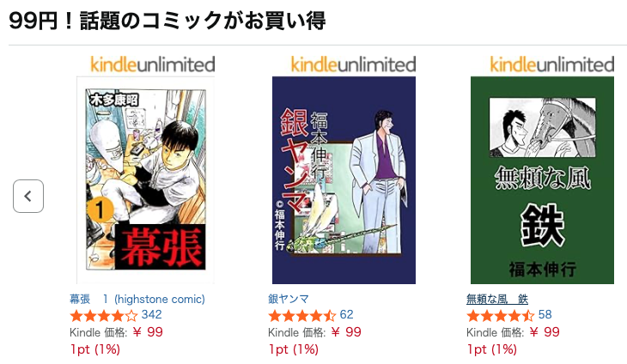Open the 無頼な風 鉄 book cover

click(x=542, y=180)
